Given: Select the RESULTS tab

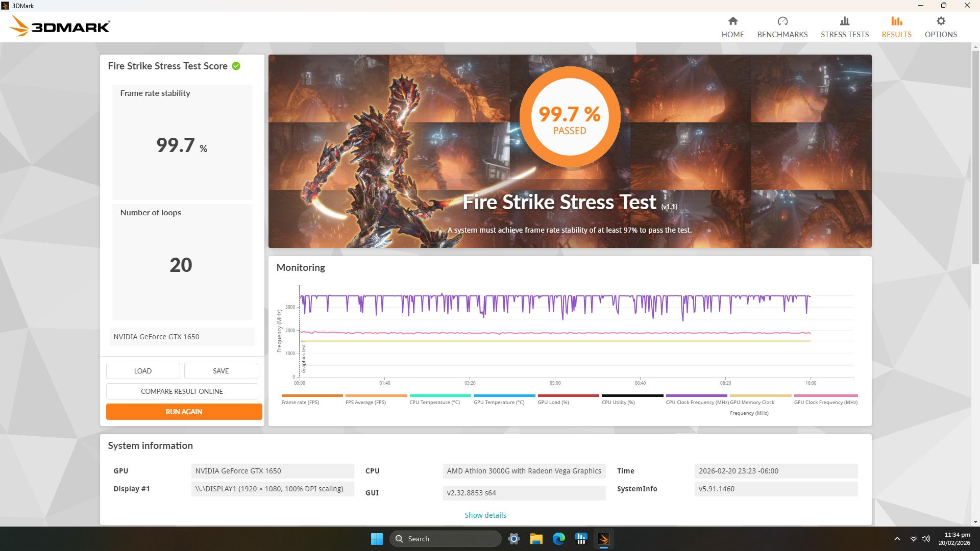Looking at the screenshot, I should click(x=896, y=27).
